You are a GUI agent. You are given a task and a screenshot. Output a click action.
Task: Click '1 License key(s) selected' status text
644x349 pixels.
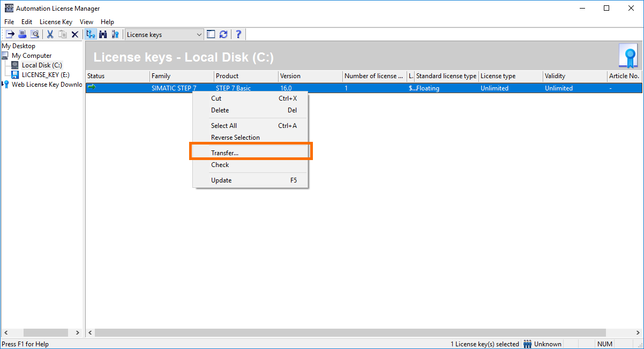[x=484, y=344]
